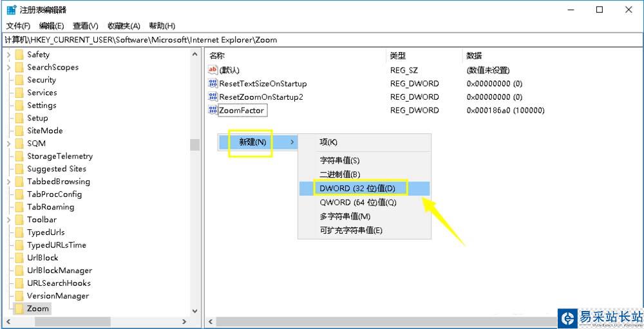Maximize the Registry Editor window
This screenshot has width=644, height=329.
click(600, 10)
